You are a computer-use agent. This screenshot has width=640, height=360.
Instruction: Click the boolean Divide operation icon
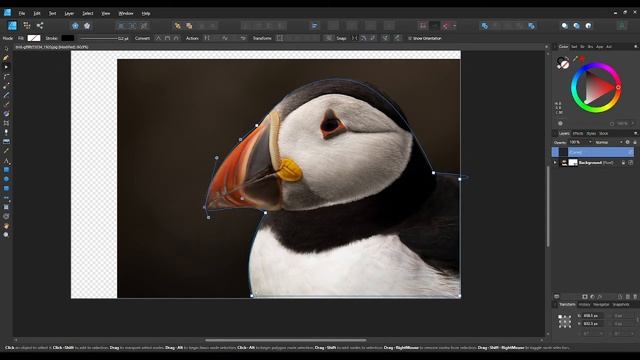(x=531, y=26)
